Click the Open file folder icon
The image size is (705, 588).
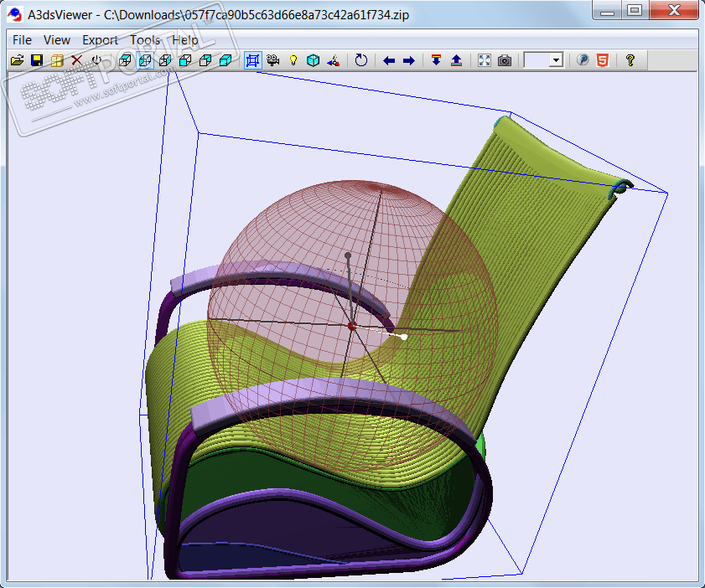[17, 60]
